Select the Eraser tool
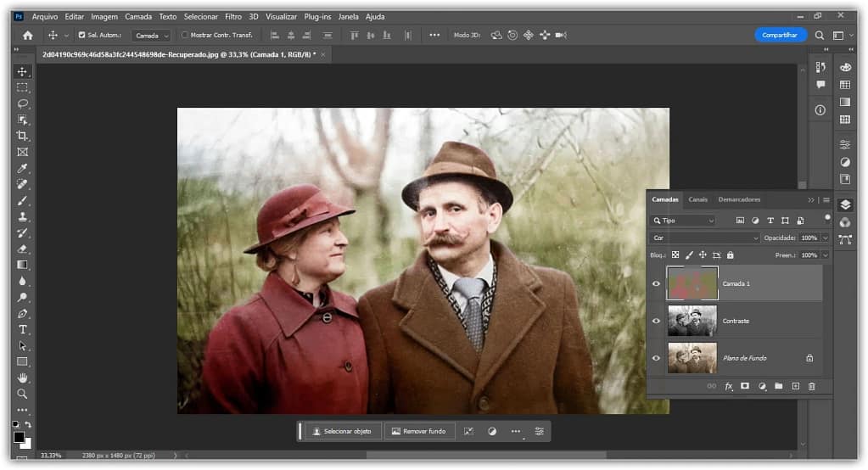The width and height of the screenshot is (868, 470). pyautogui.click(x=22, y=249)
